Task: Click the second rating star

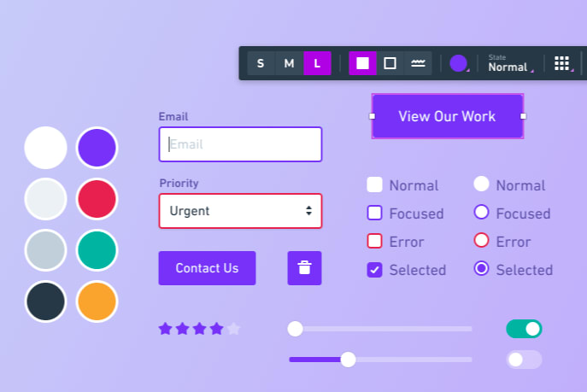Action: [x=182, y=329]
